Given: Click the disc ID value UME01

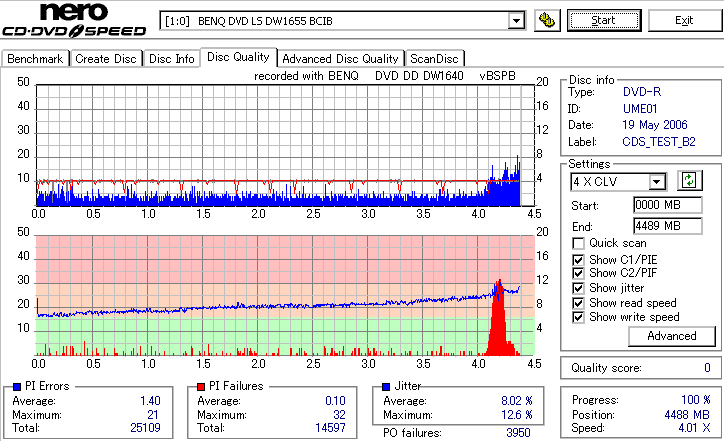Looking at the screenshot, I should (640, 109).
